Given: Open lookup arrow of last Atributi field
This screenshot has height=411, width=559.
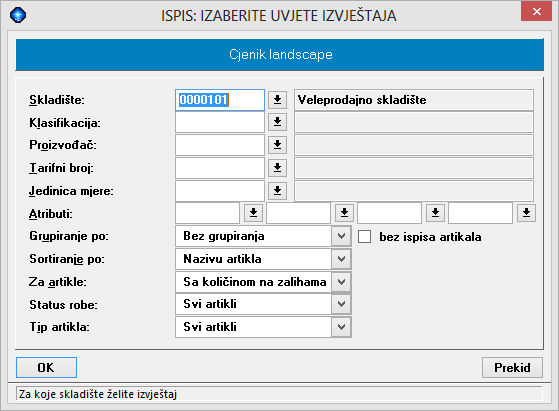Looking at the screenshot, I should [x=526, y=213].
